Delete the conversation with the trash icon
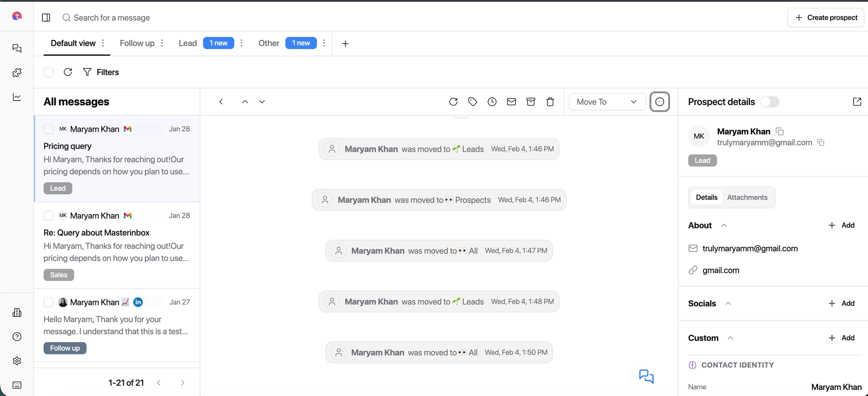Viewport: 868px width, 396px height. coord(550,102)
